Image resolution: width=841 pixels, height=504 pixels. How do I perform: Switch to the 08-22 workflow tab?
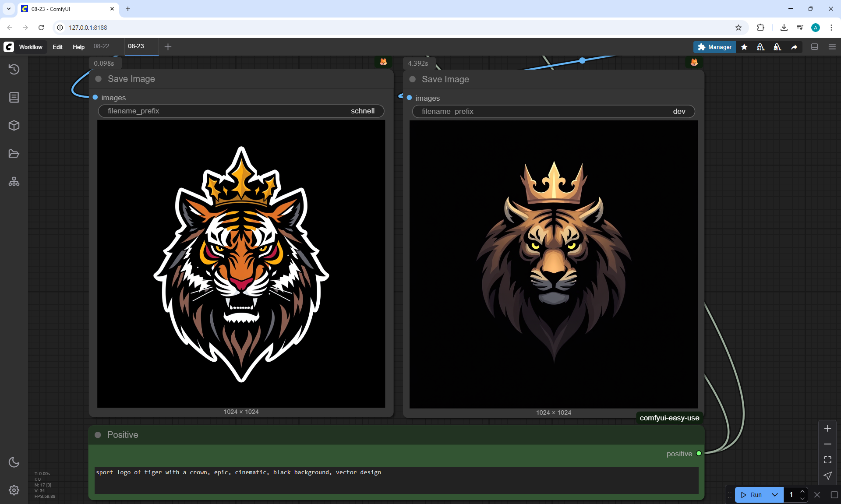[102, 46]
